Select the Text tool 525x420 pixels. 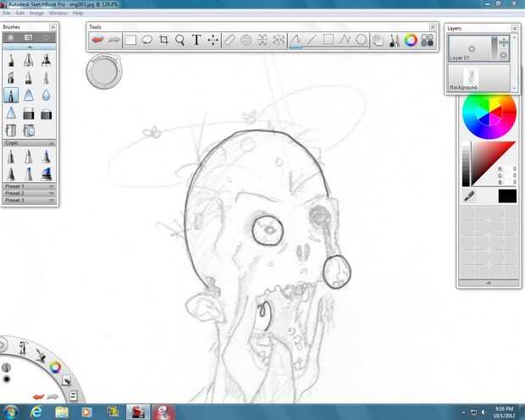[x=196, y=40]
